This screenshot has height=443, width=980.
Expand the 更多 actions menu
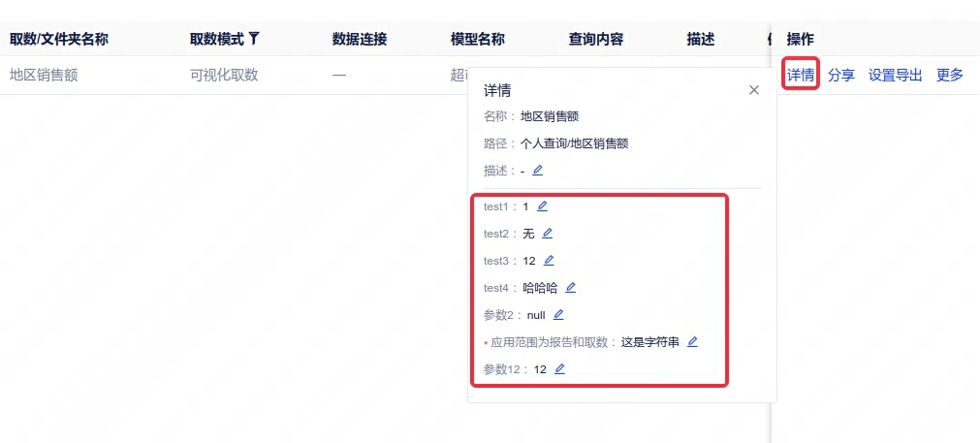coord(949,75)
